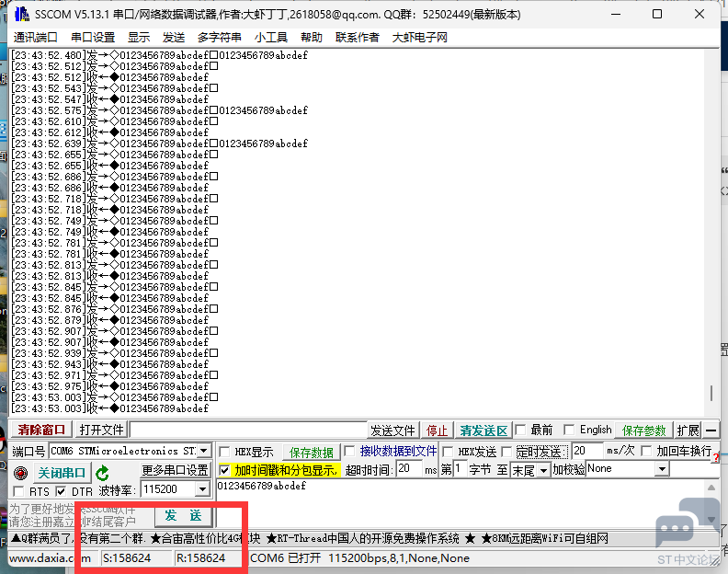Image resolution: width=728 pixels, height=574 pixels.
Task: Click log line timestamped 23:43:53.003 收
Action: tap(110, 408)
